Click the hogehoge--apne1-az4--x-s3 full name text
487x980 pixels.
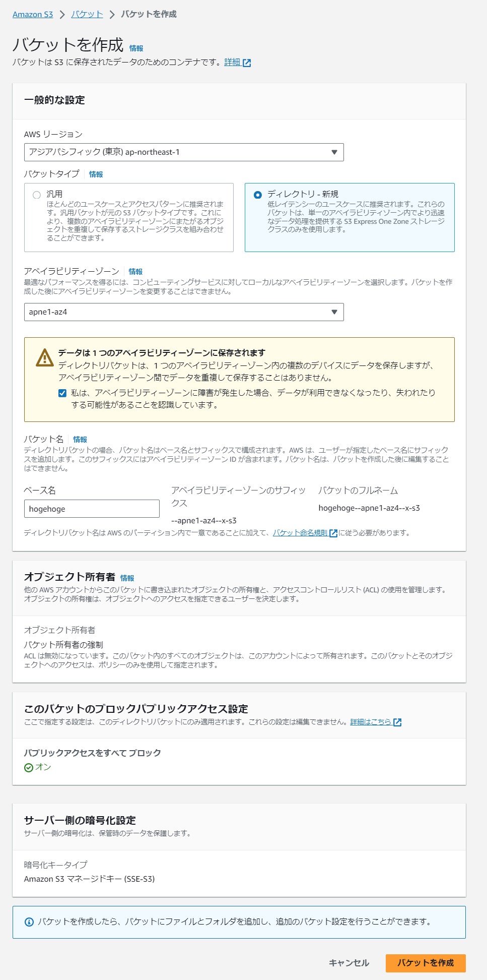click(x=369, y=508)
